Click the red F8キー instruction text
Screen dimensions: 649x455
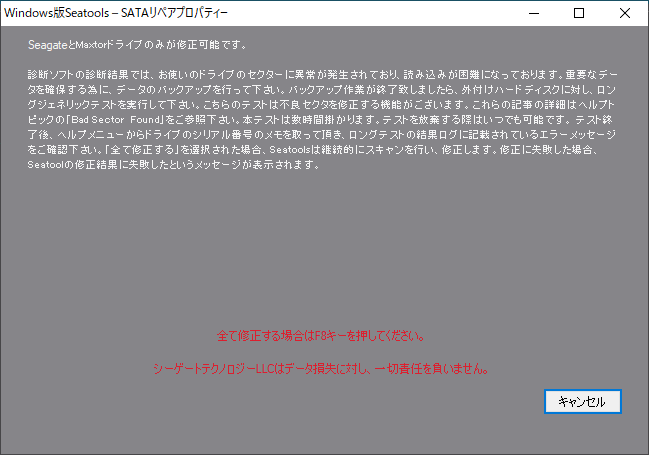click(321, 335)
